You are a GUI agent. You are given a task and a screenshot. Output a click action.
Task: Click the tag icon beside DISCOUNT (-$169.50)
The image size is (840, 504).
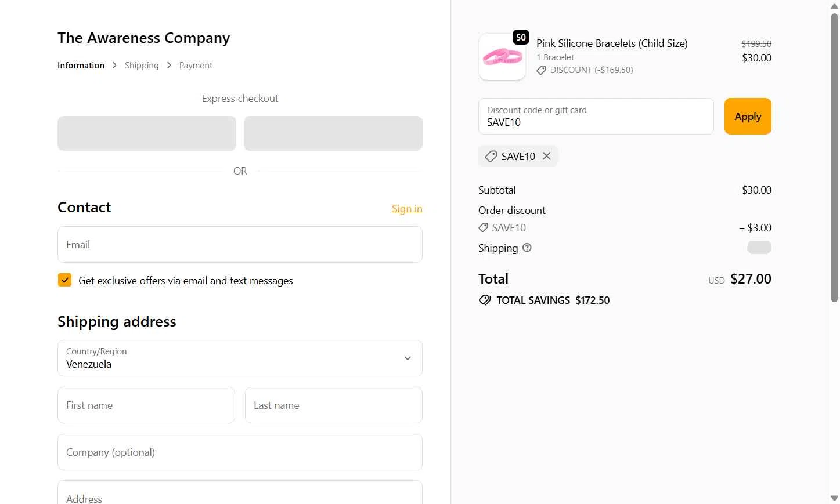point(541,70)
